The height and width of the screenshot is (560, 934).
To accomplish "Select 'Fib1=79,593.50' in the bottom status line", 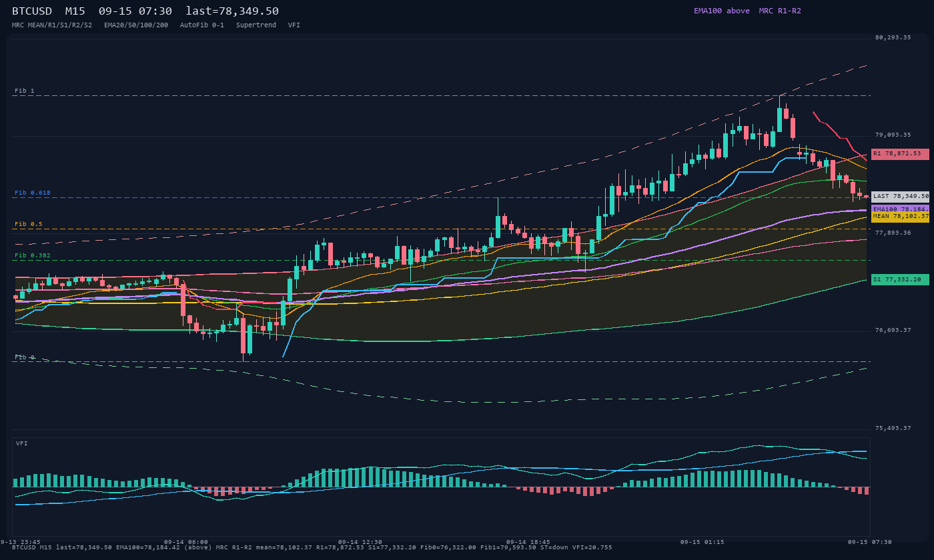I will tap(508, 547).
